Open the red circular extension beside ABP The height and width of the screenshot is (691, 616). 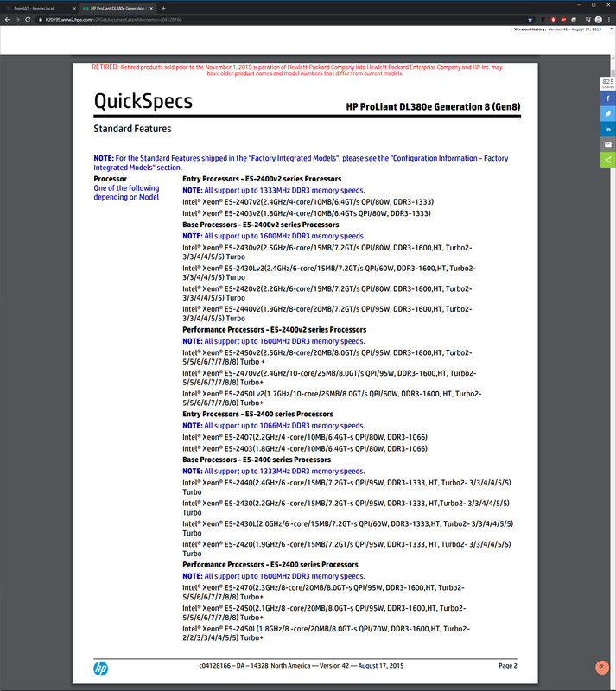coord(554,19)
